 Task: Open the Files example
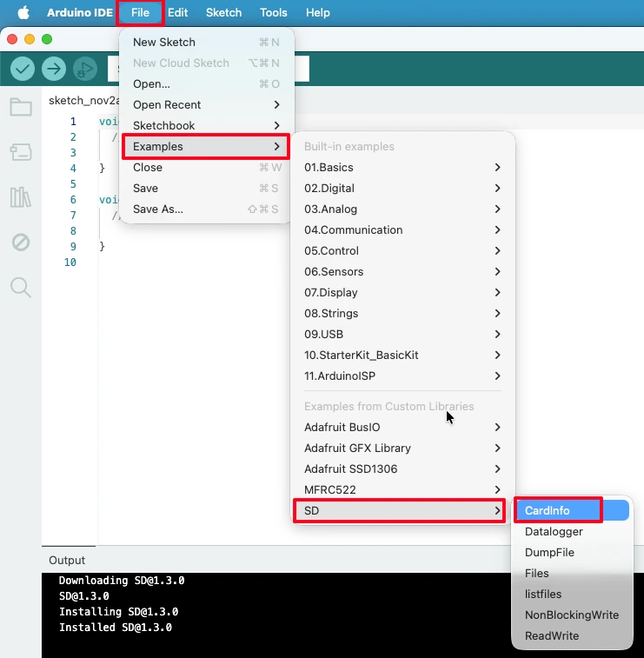point(572,573)
